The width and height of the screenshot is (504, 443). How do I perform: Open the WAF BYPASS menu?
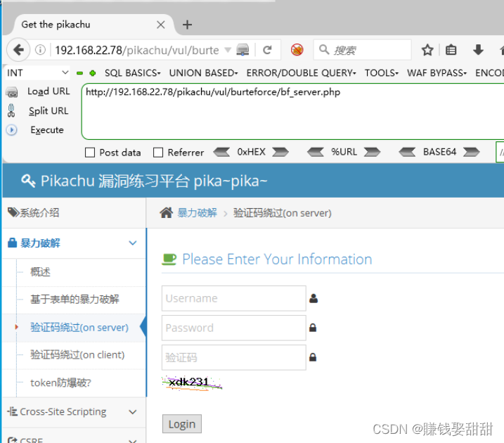pos(437,73)
